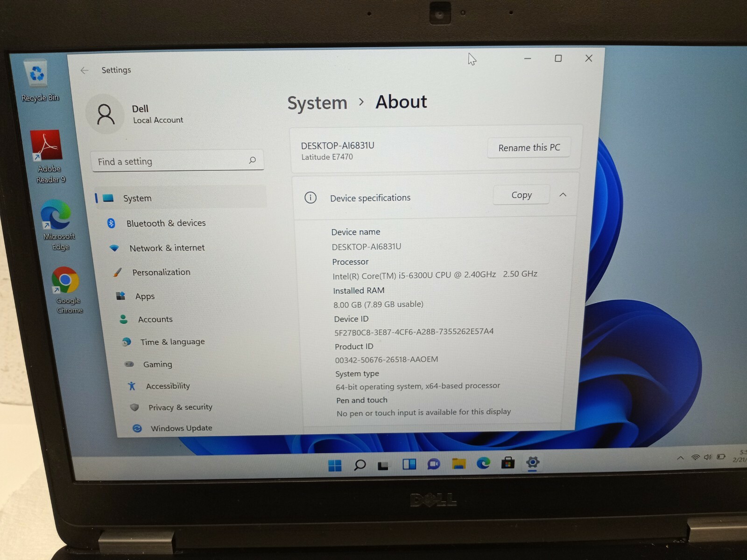This screenshot has width=747, height=560.
Task: Minimize the Settings window
Action: coord(528,59)
